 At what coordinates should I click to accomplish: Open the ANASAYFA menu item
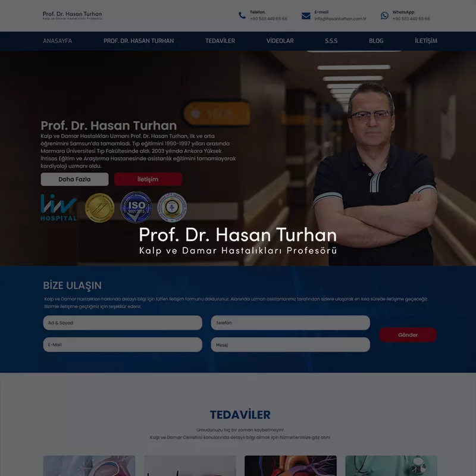(57, 40)
